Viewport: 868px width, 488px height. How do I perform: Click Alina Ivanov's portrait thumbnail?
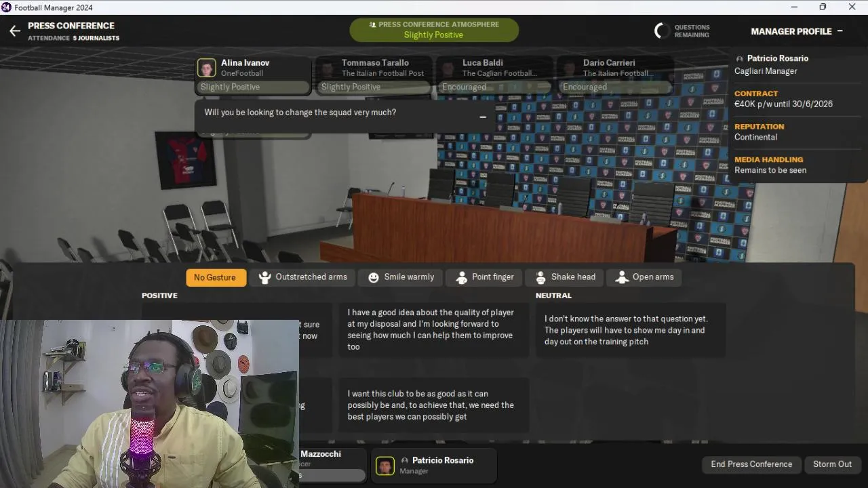[207, 68]
